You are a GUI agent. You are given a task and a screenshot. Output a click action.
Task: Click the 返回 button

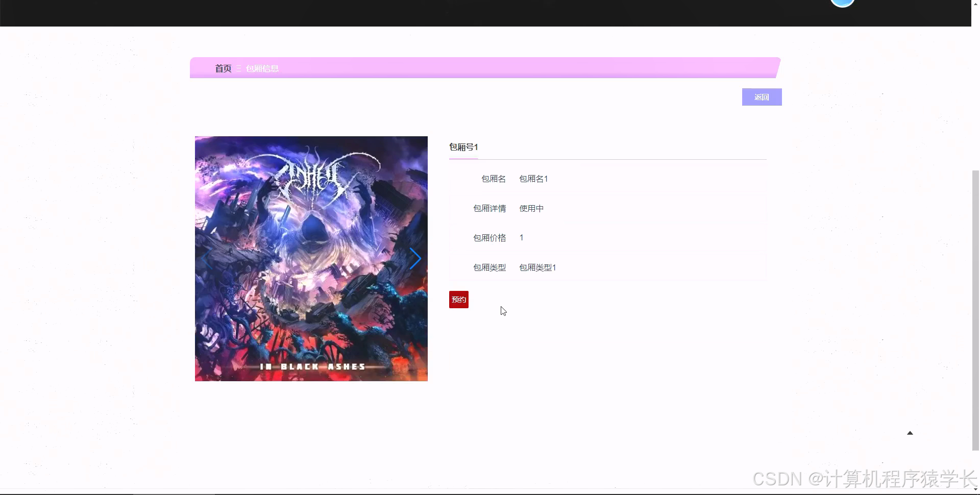762,96
